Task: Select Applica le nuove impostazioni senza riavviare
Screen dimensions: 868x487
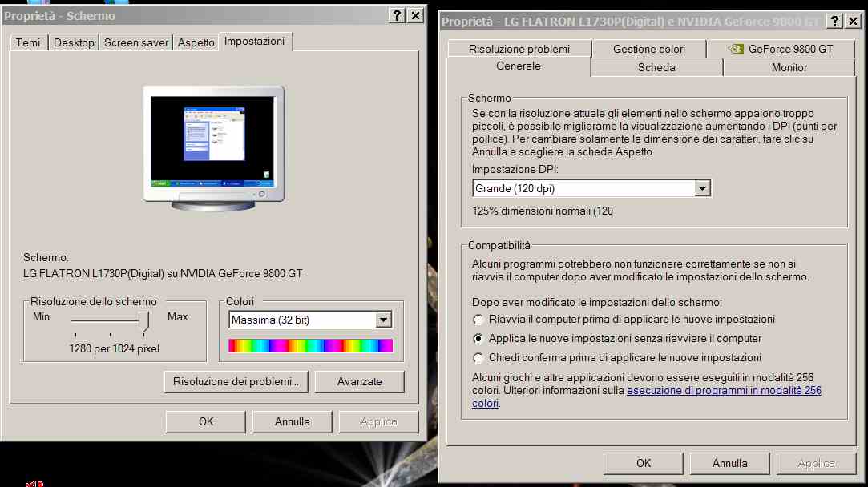Action: [x=618, y=338]
